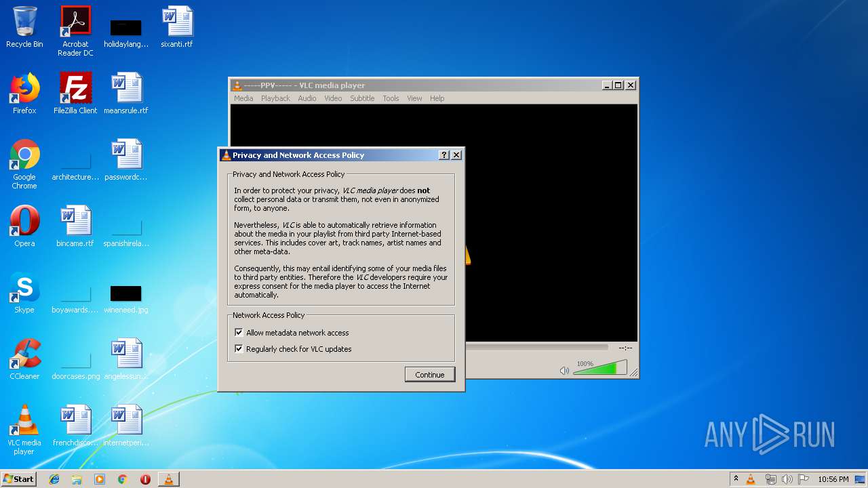Open Windows Explorer from taskbar

click(x=77, y=479)
